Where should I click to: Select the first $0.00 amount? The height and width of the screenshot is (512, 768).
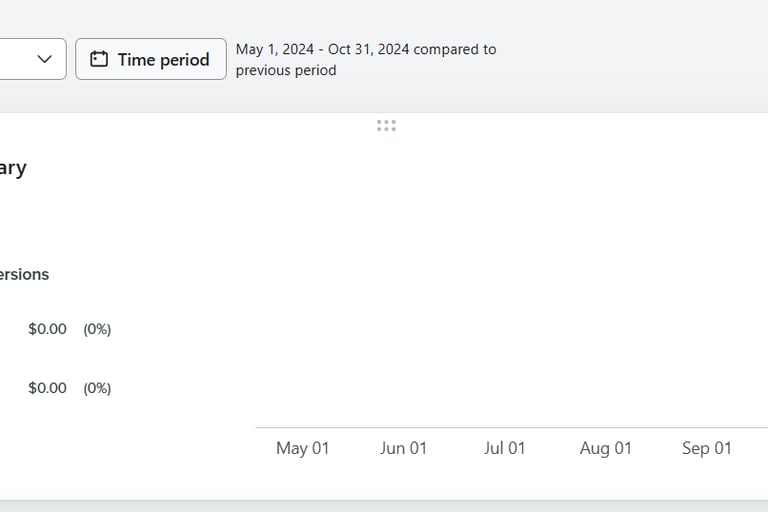coord(48,329)
